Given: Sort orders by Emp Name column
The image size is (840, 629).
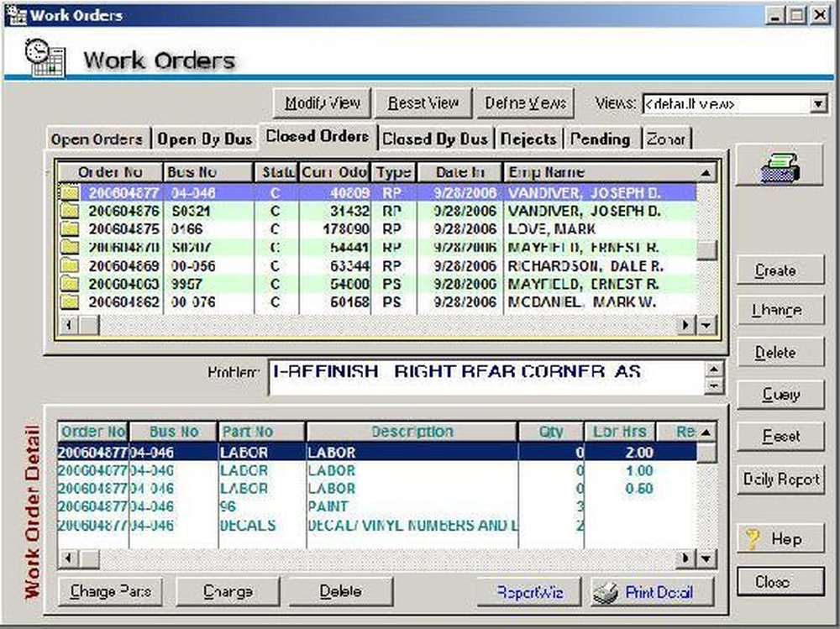Looking at the screenshot, I should tap(600, 172).
